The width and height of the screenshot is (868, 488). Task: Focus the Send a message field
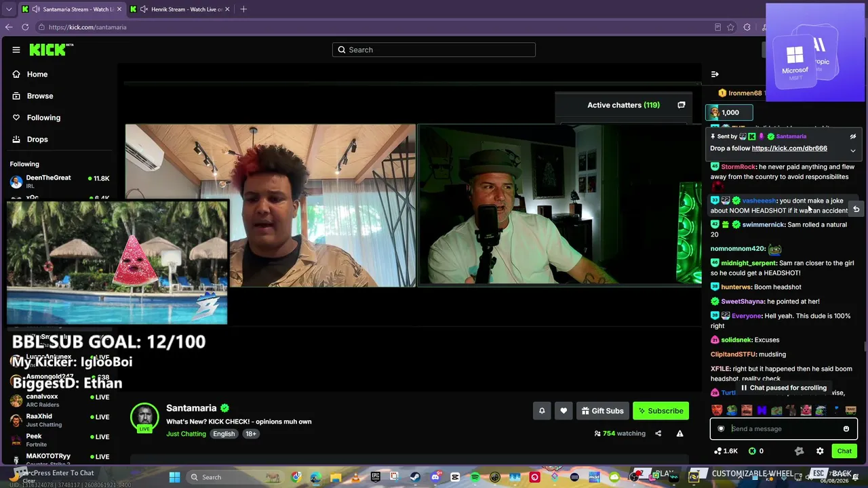784,428
